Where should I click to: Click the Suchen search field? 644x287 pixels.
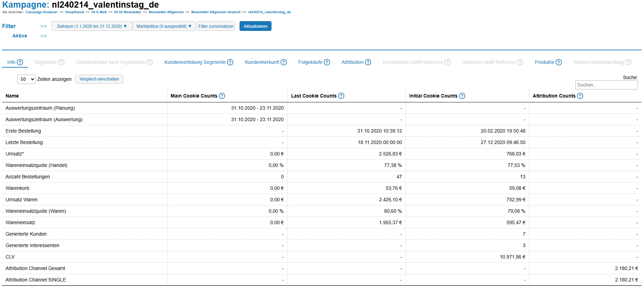click(x=606, y=85)
